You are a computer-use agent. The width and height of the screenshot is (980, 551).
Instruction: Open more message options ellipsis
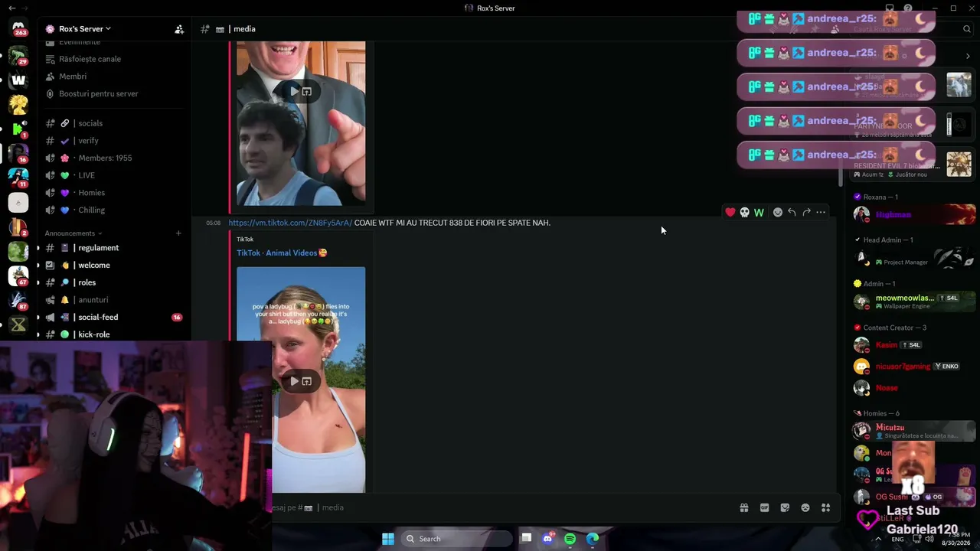pyautogui.click(x=821, y=212)
